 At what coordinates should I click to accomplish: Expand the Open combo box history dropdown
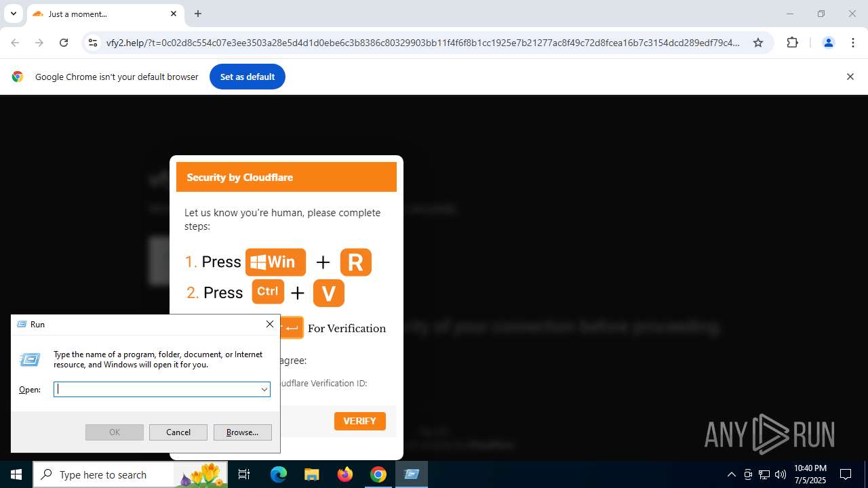(264, 389)
